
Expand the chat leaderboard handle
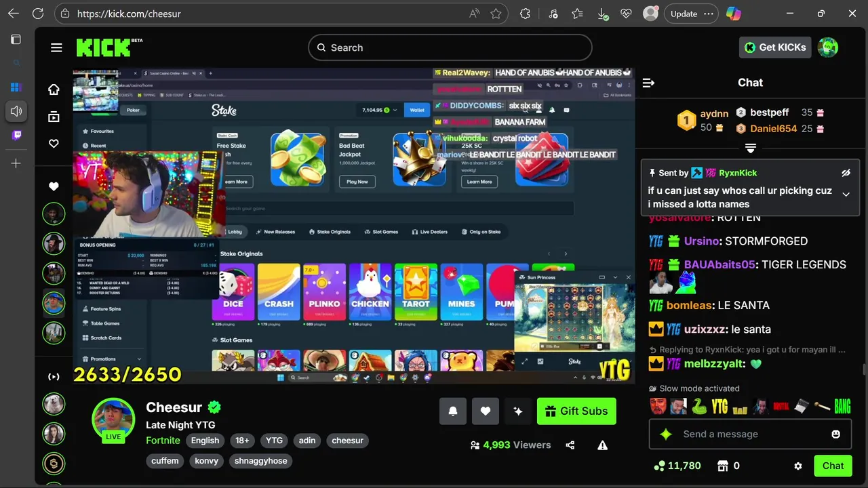coord(751,148)
